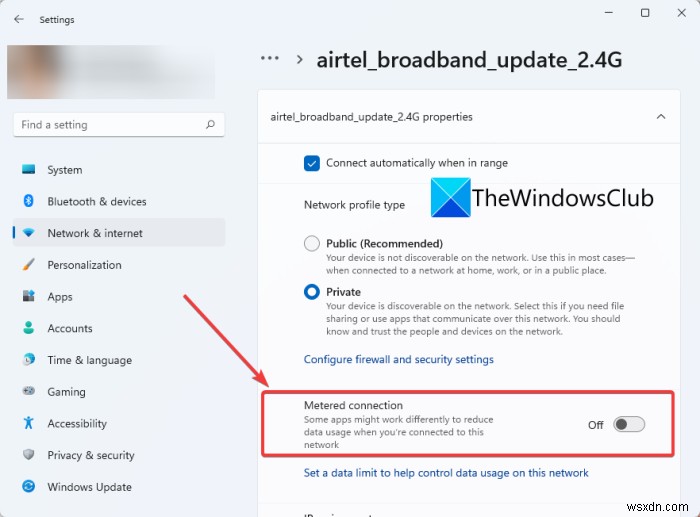Open Configure firewall and security settings link
The width and height of the screenshot is (700, 517).
click(x=398, y=359)
